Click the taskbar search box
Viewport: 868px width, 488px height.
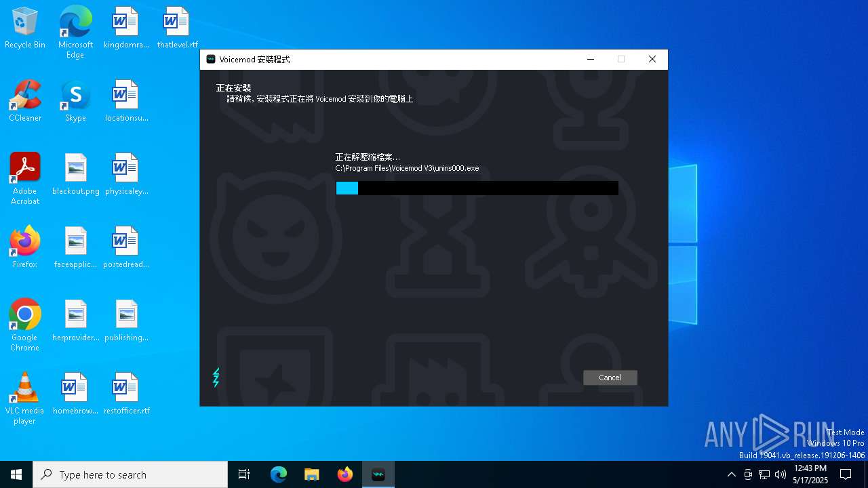coord(130,474)
